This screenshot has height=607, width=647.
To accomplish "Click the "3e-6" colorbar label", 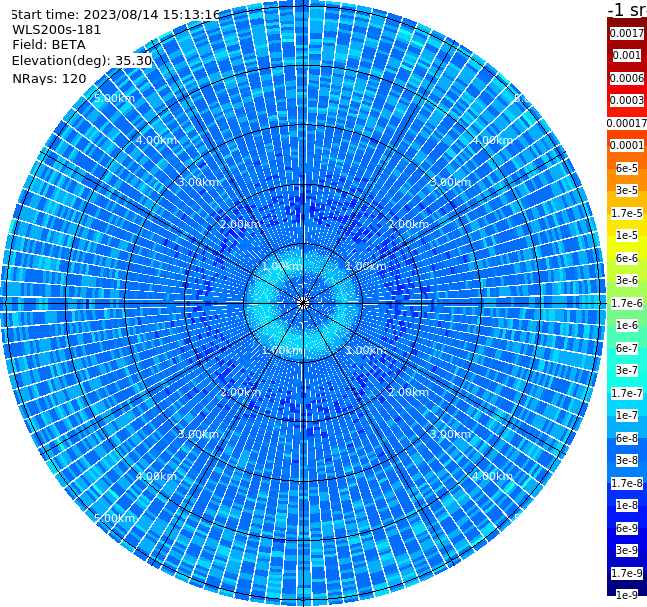I will coord(627,280).
